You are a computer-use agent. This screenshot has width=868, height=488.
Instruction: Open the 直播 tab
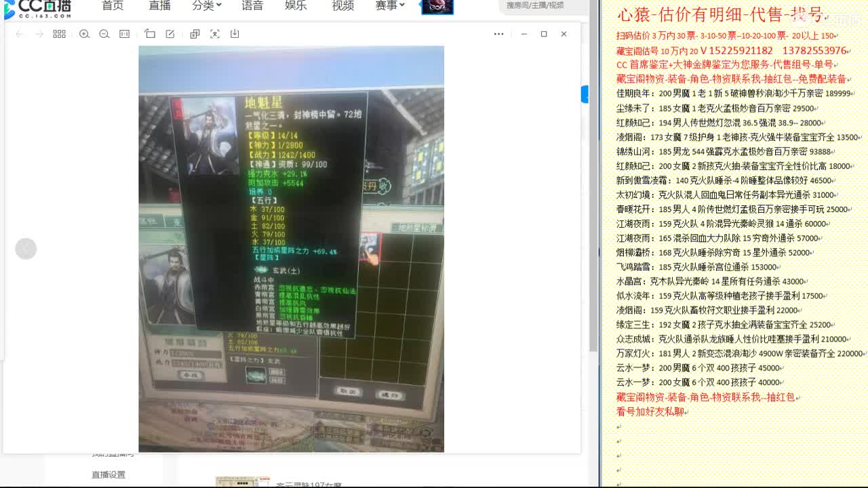pyautogui.click(x=159, y=5)
